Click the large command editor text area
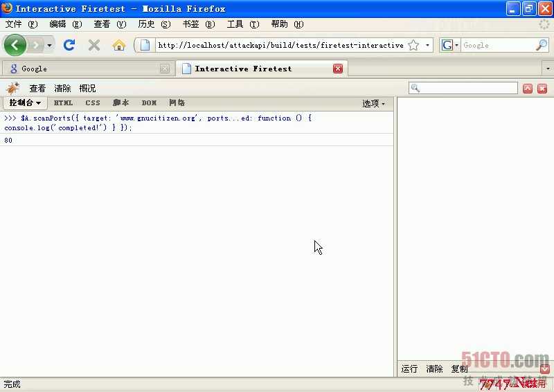 click(476, 229)
